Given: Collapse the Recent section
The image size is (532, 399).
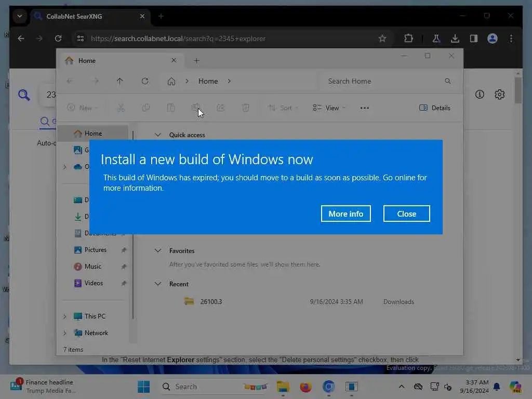Looking at the screenshot, I should 158,284.
